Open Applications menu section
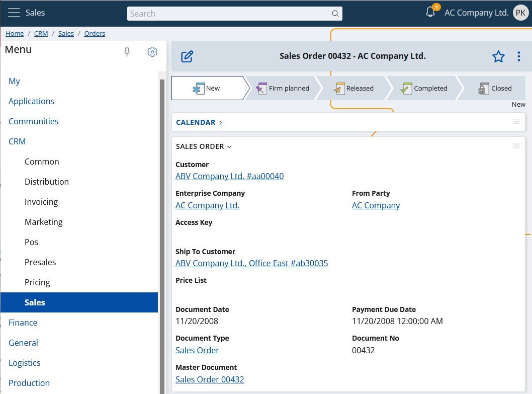This screenshot has height=394, width=532. pos(31,101)
